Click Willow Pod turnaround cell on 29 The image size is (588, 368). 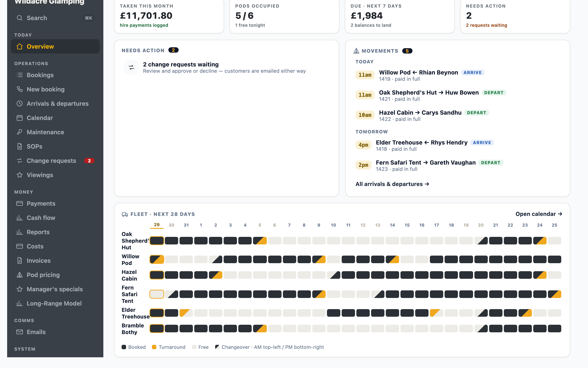click(x=157, y=259)
